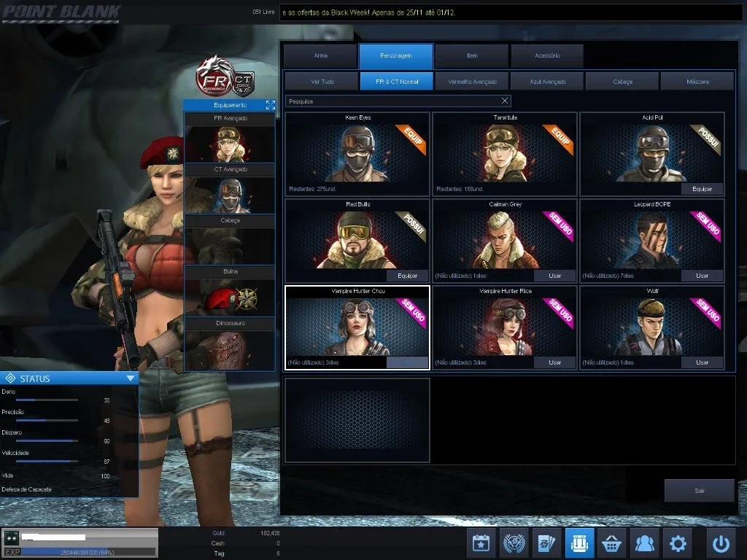Click the Velocidade stat bar
The image size is (747, 560).
click(47, 462)
